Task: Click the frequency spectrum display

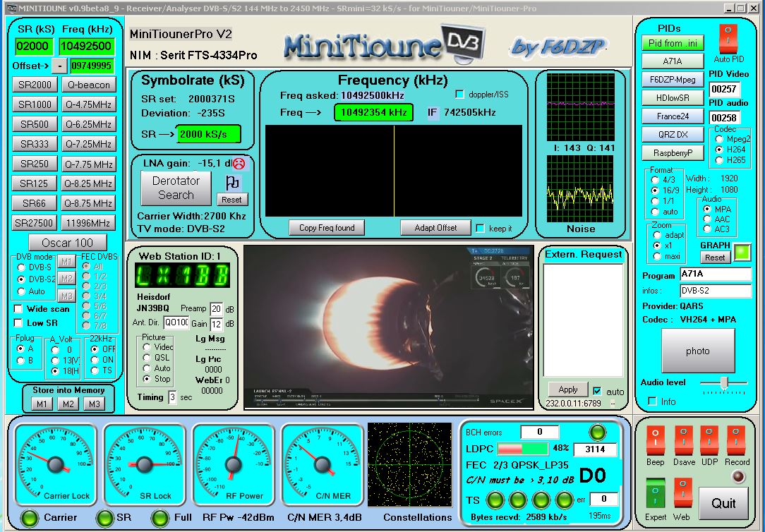Action: [394, 171]
